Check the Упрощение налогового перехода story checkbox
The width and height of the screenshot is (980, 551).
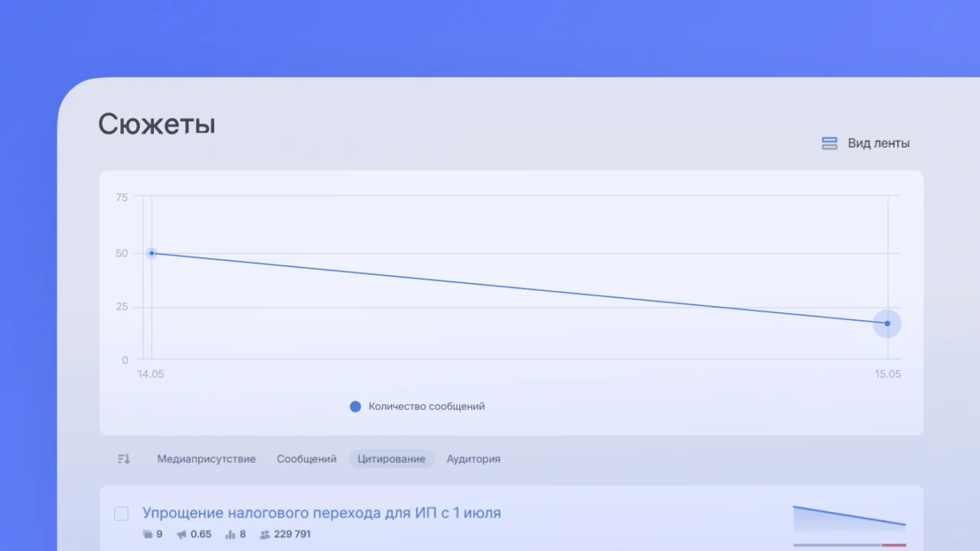coord(121,514)
